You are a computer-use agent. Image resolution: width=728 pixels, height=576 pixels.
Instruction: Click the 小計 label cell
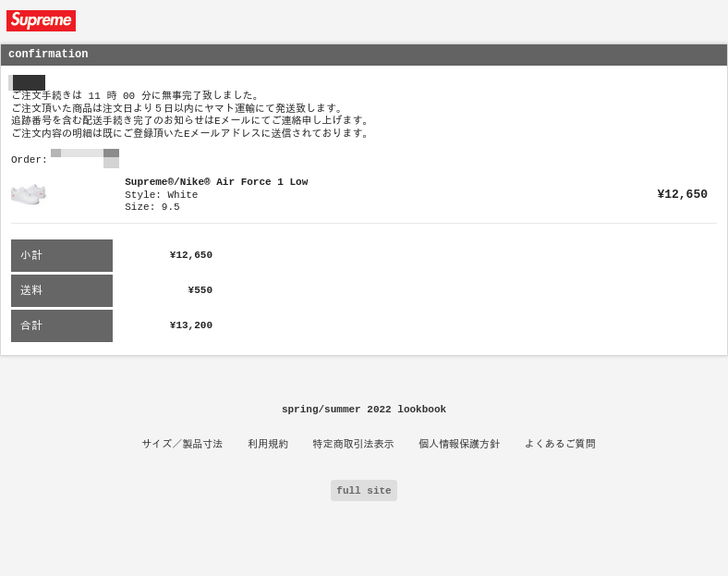click(62, 255)
